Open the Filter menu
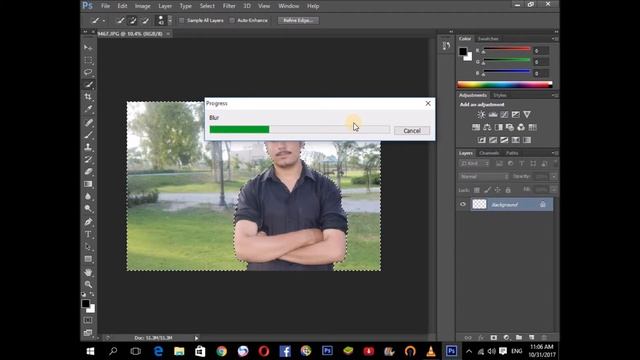This screenshot has width=640, height=360. click(x=229, y=6)
